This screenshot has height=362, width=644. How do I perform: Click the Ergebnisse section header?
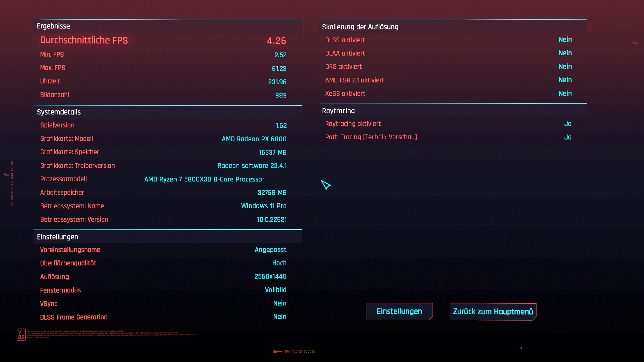point(53,26)
